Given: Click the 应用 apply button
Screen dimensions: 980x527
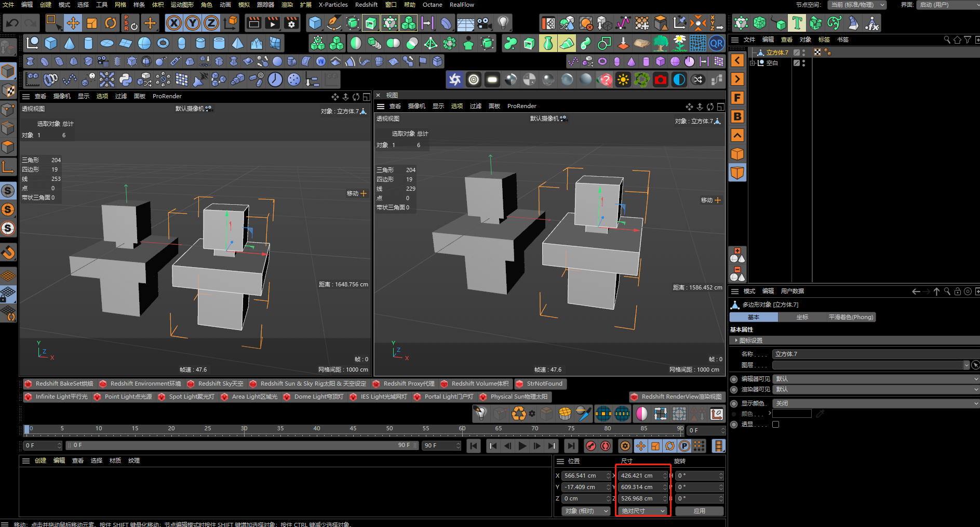Looking at the screenshot, I should [x=700, y=511].
